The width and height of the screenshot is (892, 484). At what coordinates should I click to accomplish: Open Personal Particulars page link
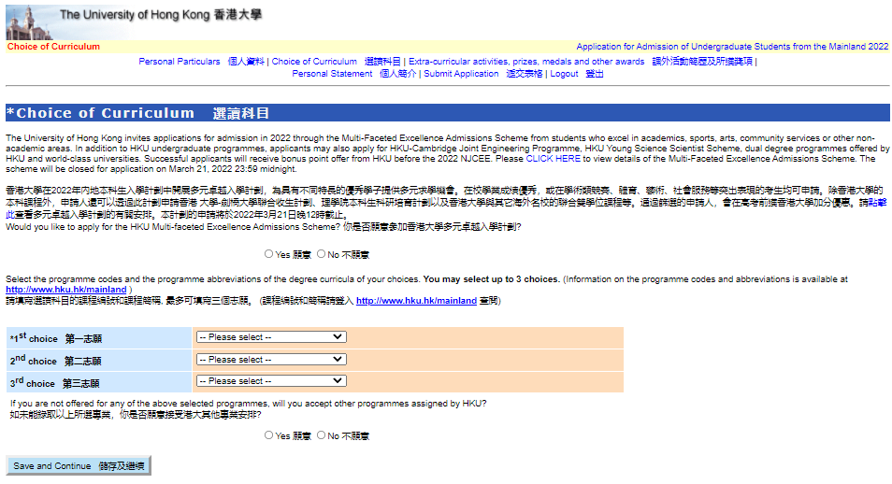[201, 61]
